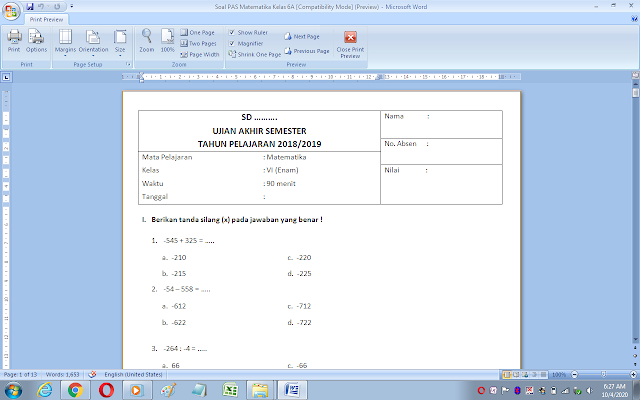Fit preview to Page Width
640x400 pixels.
click(x=200, y=54)
